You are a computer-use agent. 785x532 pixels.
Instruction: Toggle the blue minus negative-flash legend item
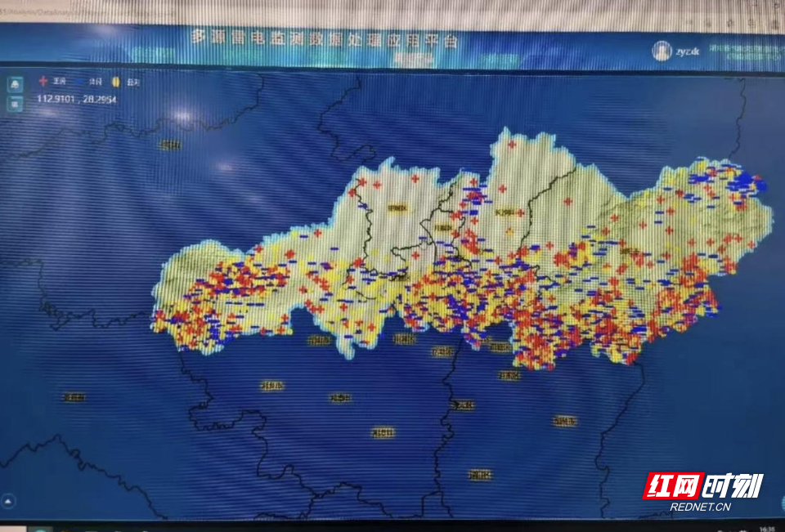(x=88, y=82)
